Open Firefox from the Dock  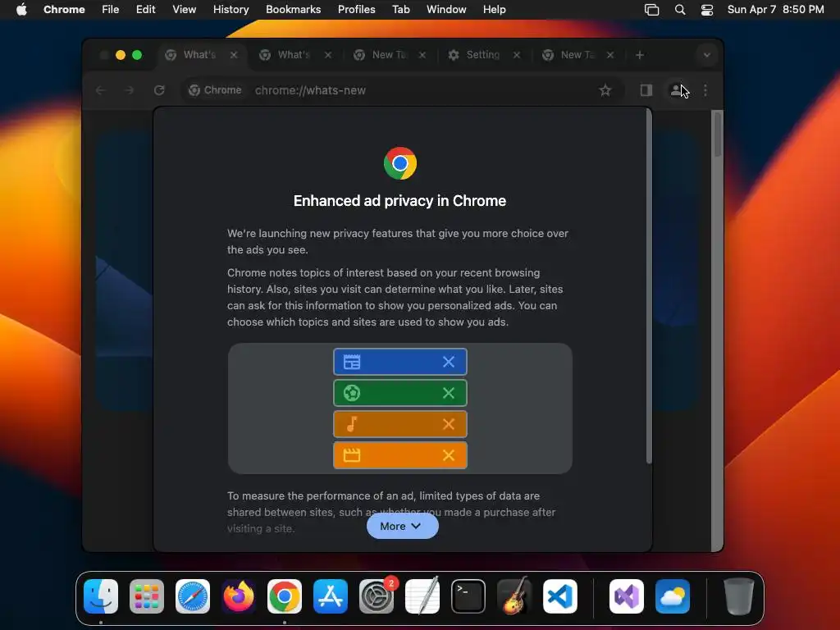pyautogui.click(x=239, y=596)
